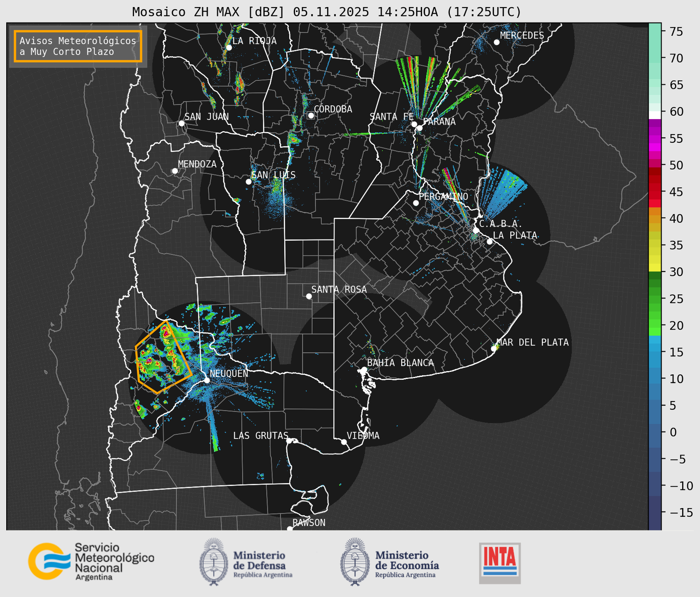
Task: Click the Viedma city marker dot
Action: 344,442
